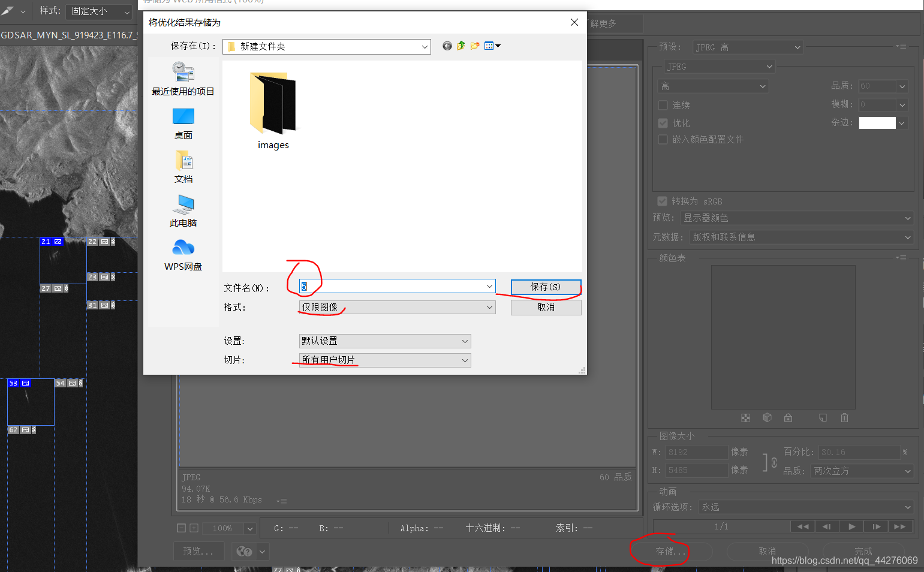This screenshot has width=924, height=572.
Task: Open the 样式 固定大小 dropdown
Action: [99, 11]
